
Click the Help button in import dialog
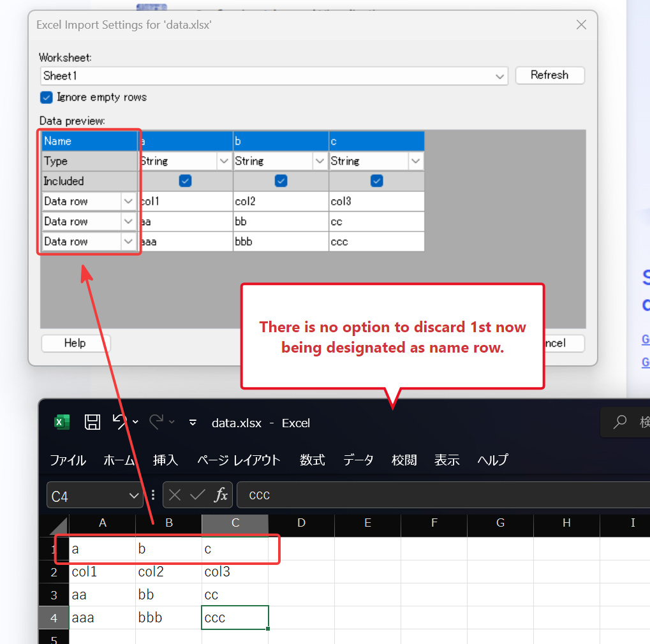click(75, 343)
